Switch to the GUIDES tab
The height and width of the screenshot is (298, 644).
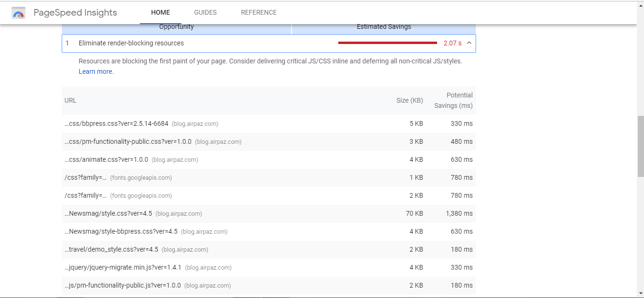point(206,12)
